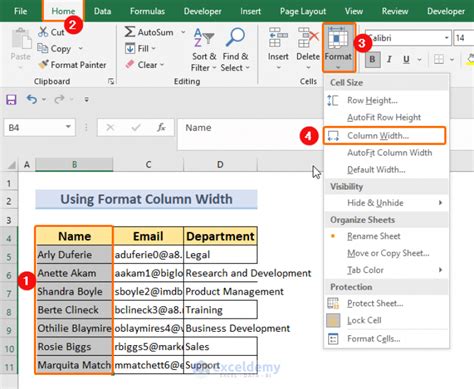Image resolution: width=474 pixels, height=389 pixels.
Task: Expand the Name Box dropdown arrow
Action: pyautogui.click(x=68, y=127)
